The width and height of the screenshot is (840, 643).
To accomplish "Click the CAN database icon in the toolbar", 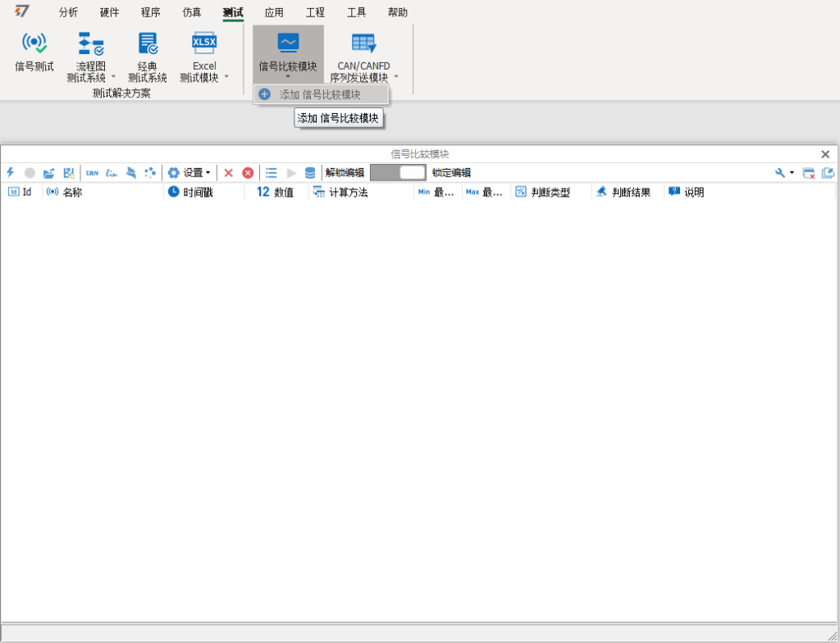I will coord(91,172).
